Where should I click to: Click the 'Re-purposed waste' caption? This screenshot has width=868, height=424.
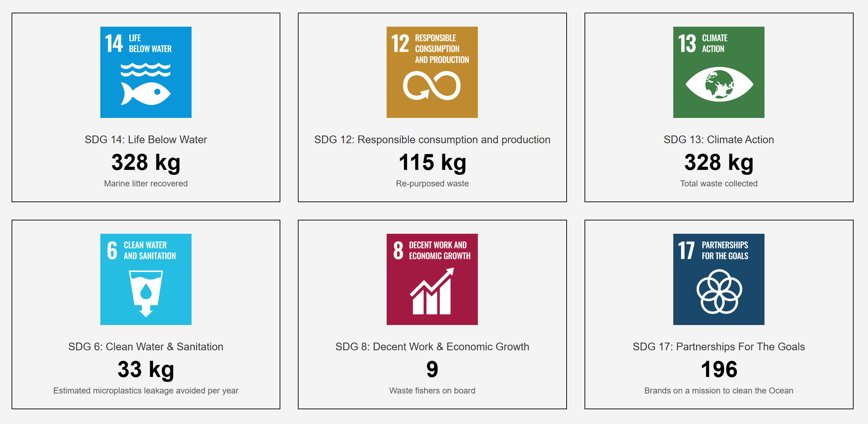[x=432, y=184]
